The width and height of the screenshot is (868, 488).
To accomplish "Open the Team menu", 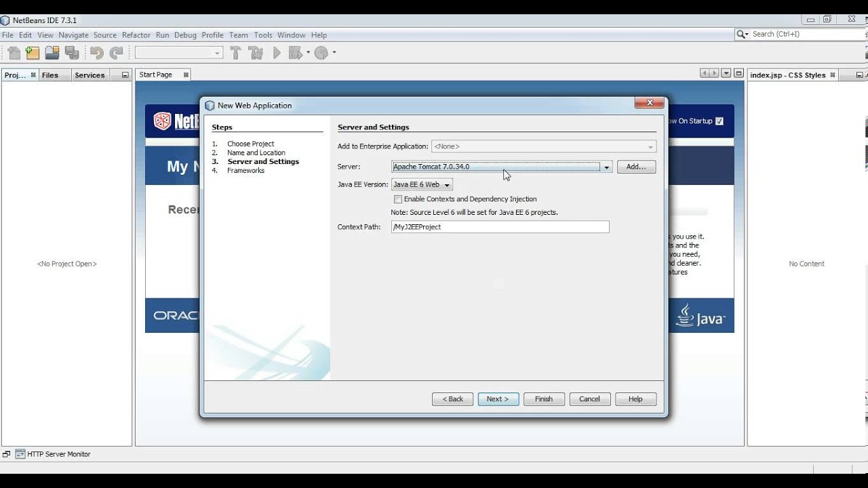I will click(238, 35).
